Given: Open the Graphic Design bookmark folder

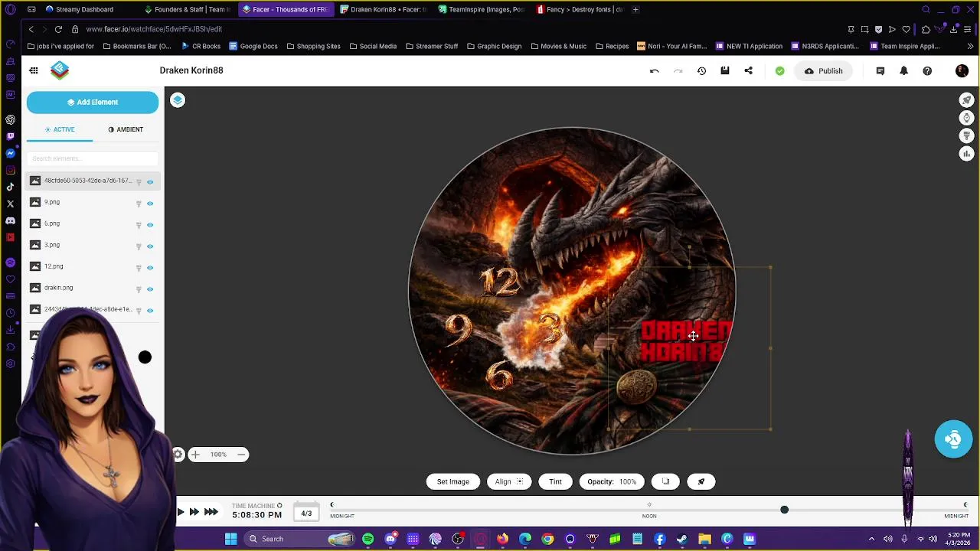Looking at the screenshot, I should tap(494, 46).
